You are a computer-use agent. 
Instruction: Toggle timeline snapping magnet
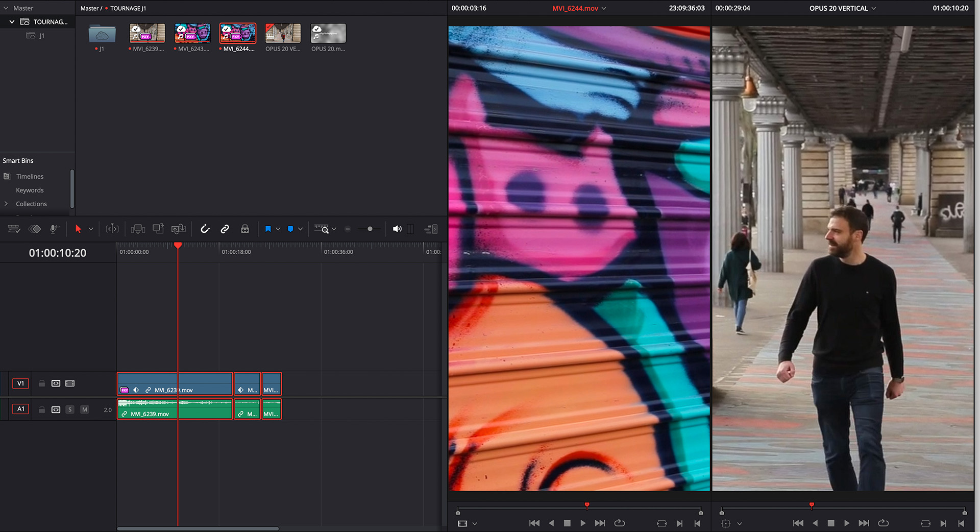(x=205, y=229)
